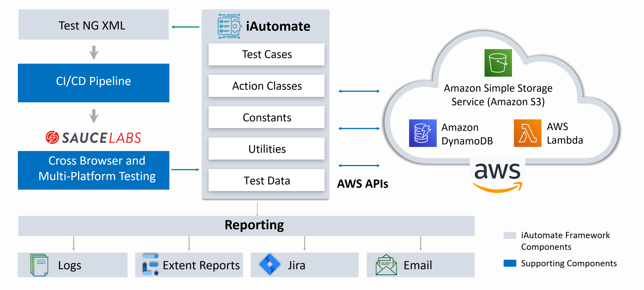Select the Test Cases box

[267, 54]
